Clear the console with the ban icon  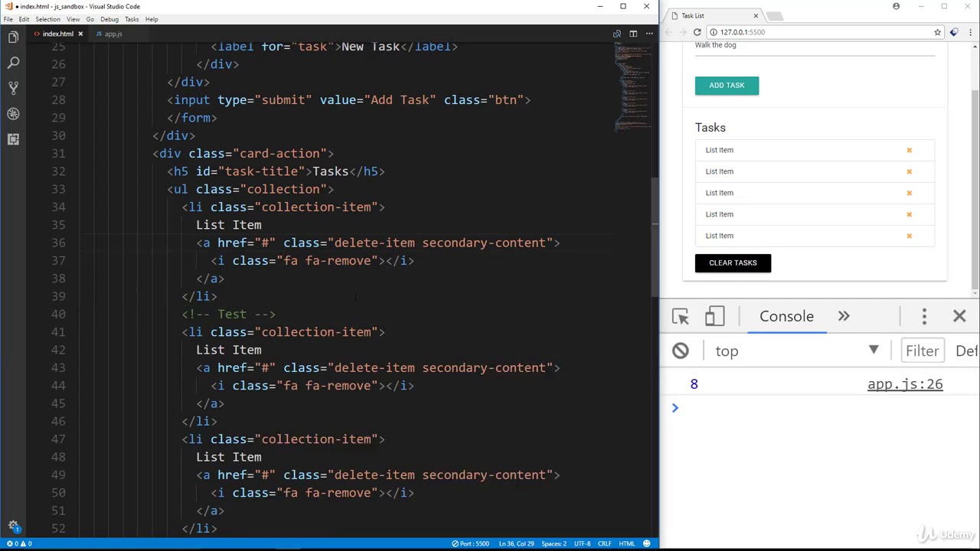(681, 350)
